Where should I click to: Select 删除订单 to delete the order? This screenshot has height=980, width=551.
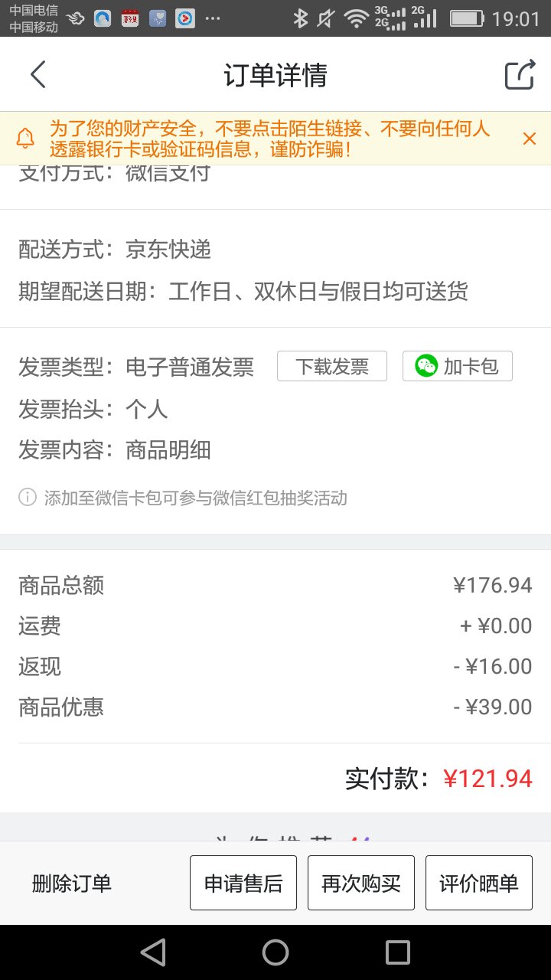coord(72,884)
